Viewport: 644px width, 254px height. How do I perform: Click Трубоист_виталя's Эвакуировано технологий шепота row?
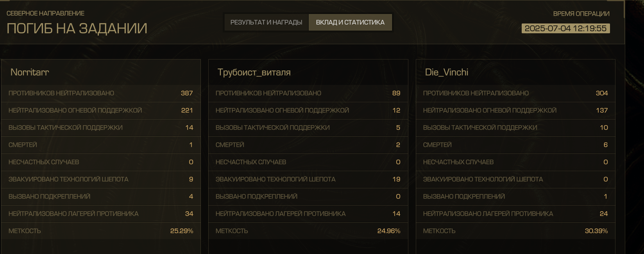(308, 179)
